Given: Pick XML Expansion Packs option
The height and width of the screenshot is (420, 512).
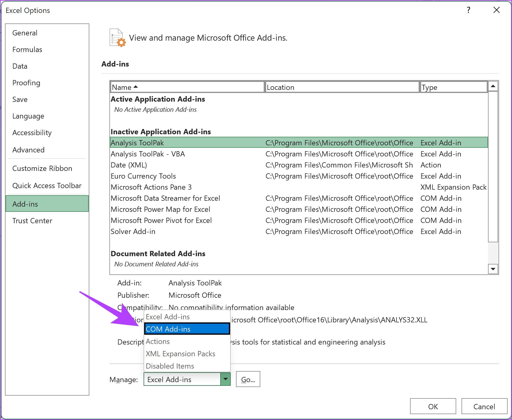Looking at the screenshot, I should click(x=187, y=353).
